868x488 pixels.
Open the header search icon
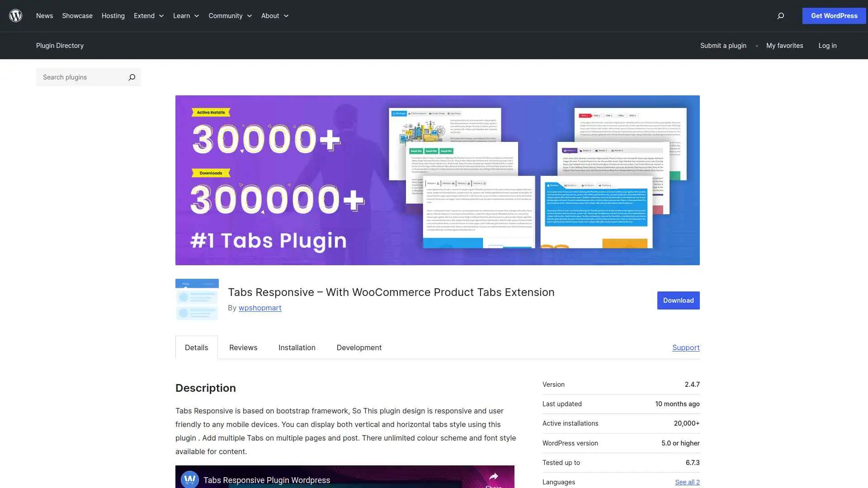(x=780, y=16)
